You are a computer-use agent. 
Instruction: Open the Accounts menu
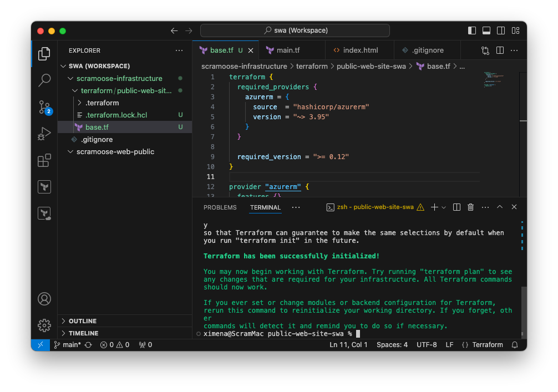pyautogui.click(x=44, y=299)
